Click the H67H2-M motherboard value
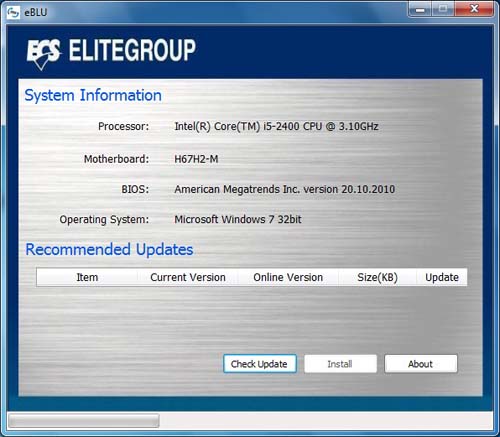The image size is (500, 437). tap(196, 159)
